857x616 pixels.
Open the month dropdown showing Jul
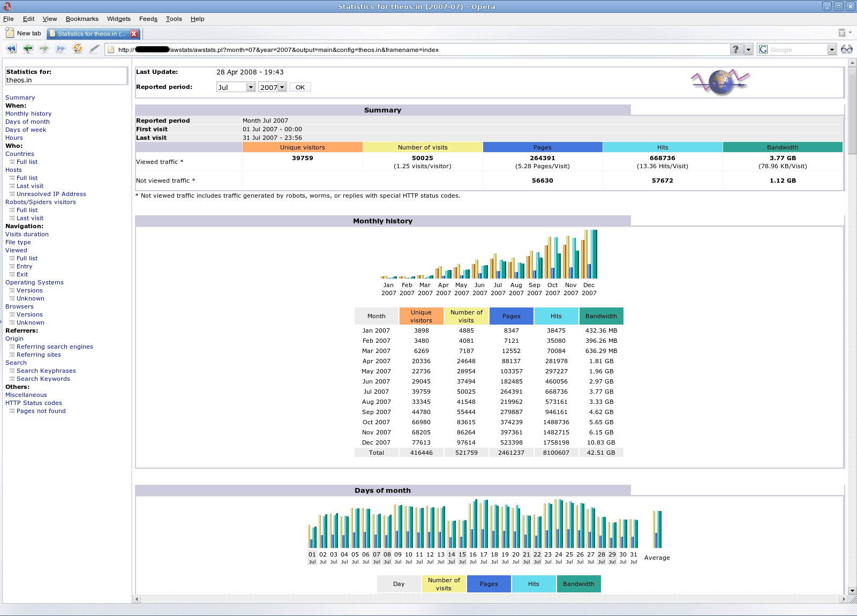pyautogui.click(x=236, y=87)
